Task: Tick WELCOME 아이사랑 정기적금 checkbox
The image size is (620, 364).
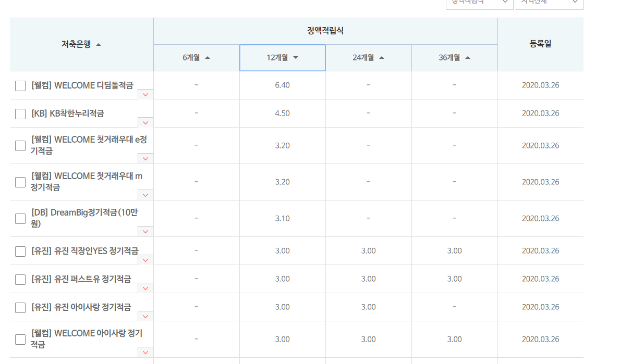Action: (20, 340)
